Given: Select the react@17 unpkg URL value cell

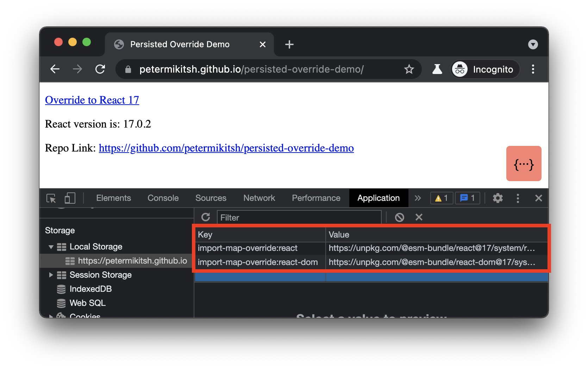Looking at the screenshot, I should click(x=437, y=248).
